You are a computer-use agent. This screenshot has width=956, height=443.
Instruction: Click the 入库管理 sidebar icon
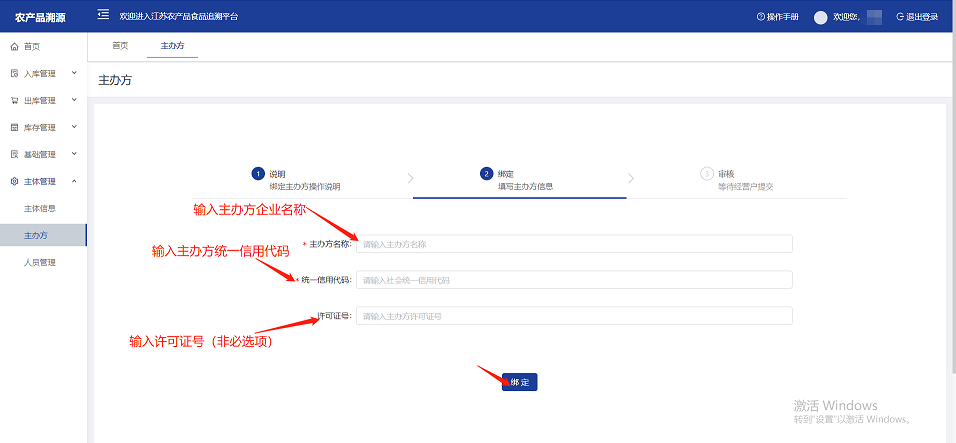14,74
